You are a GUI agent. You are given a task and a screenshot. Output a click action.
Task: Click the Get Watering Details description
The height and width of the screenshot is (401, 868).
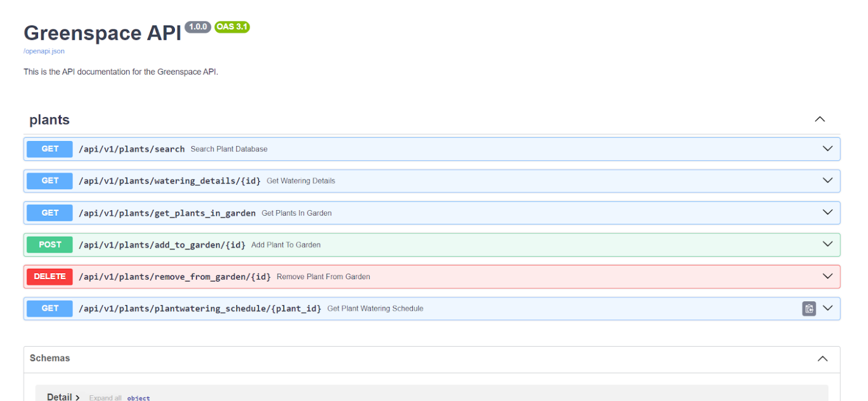click(x=301, y=181)
